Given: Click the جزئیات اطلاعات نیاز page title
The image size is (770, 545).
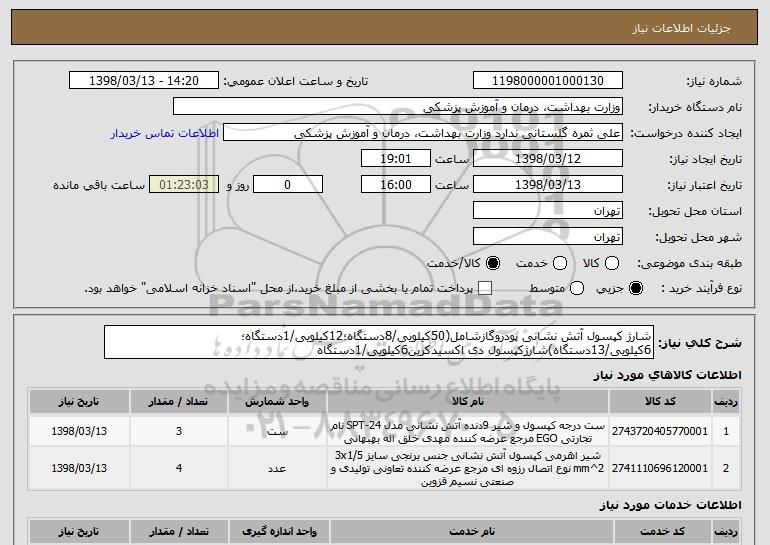Looking at the screenshot, I should [682, 28].
